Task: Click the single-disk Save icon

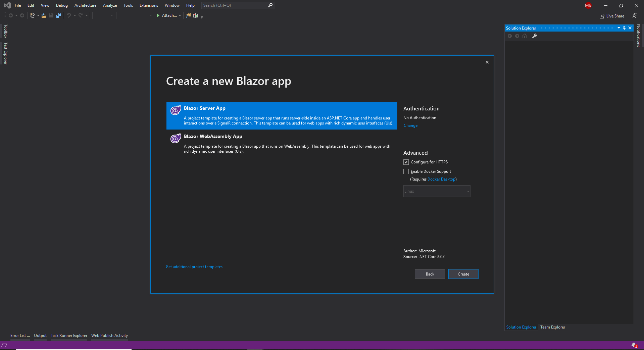Action: [x=51, y=15]
